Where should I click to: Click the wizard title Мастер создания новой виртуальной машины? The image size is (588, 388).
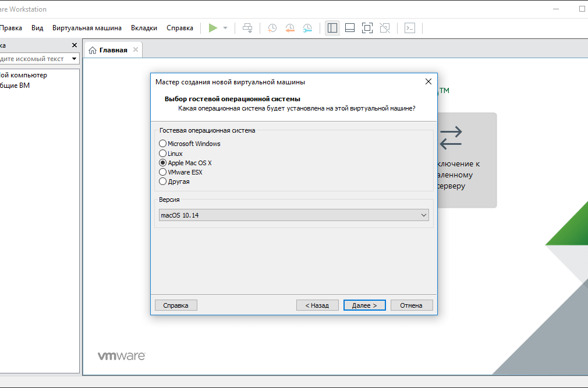(230, 82)
